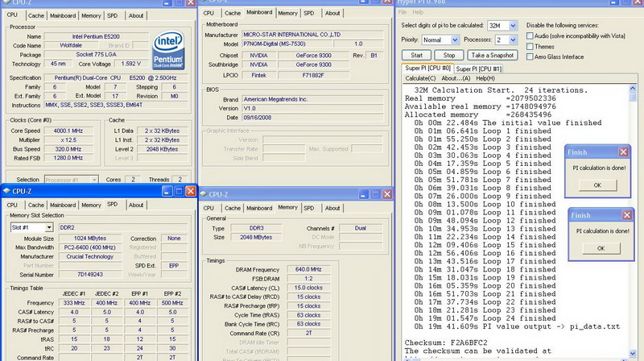Click the Intel Pentium E5200 name field
644x361 pixels.
coord(95,36)
